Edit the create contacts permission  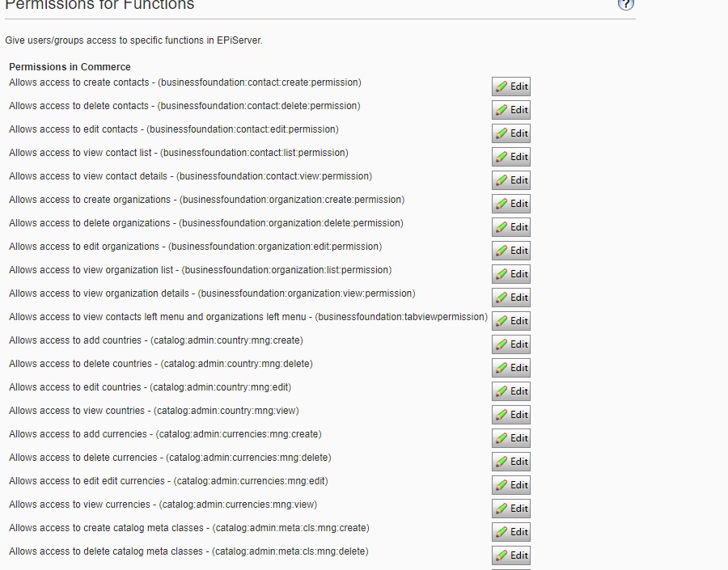pyautogui.click(x=511, y=87)
